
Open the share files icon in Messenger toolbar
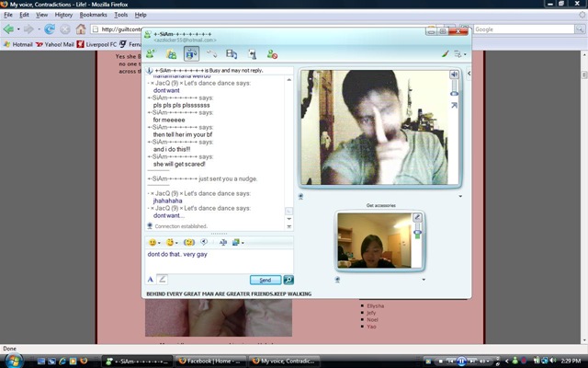point(172,54)
